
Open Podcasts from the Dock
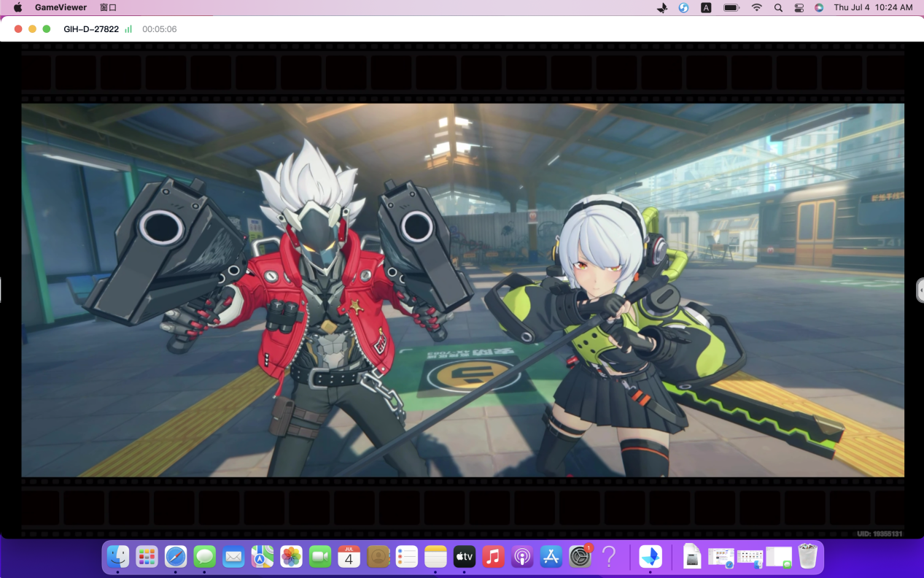point(522,557)
